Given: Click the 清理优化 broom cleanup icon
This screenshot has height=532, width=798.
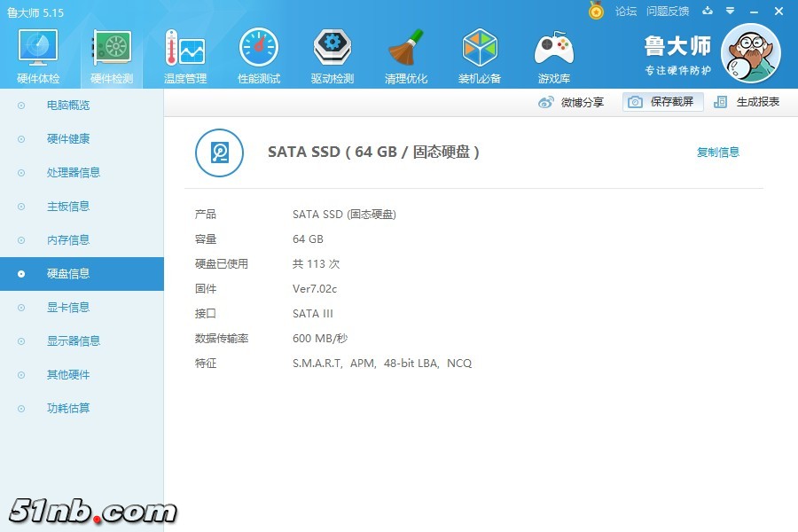Looking at the screenshot, I should 406,56.
